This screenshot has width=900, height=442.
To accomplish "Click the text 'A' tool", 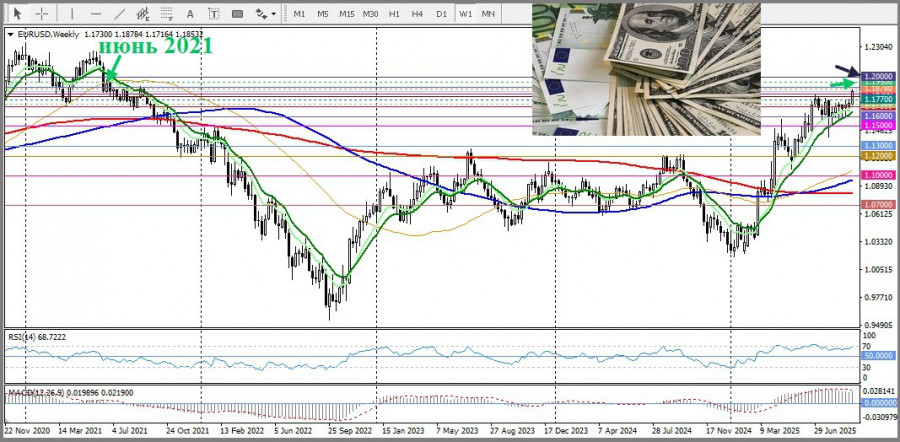I will coord(191,14).
